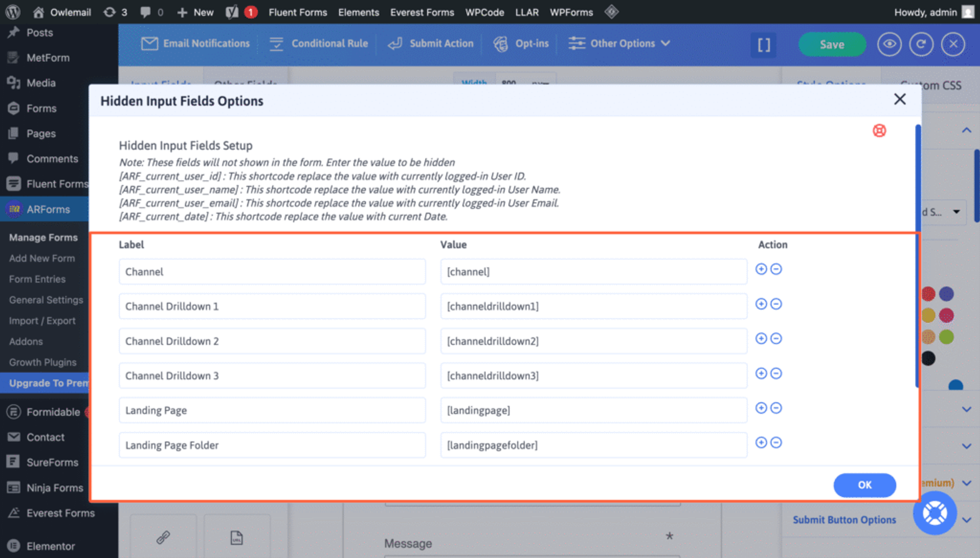Open SureForms in the sidebar

(x=52, y=462)
